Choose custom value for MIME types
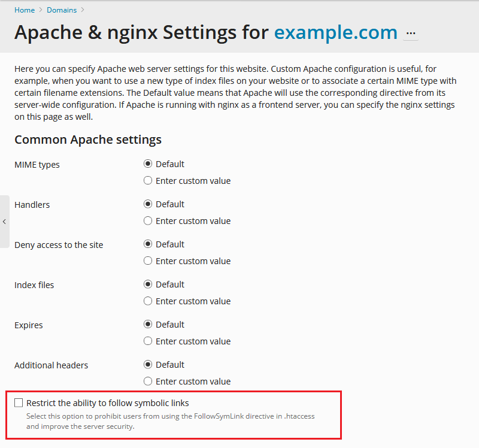 tap(148, 181)
